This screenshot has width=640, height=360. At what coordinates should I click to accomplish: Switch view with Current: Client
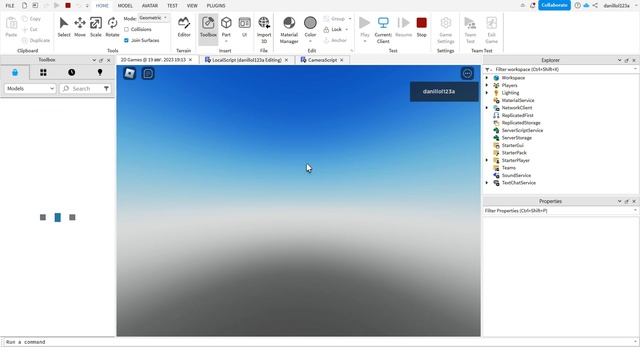pos(383,30)
